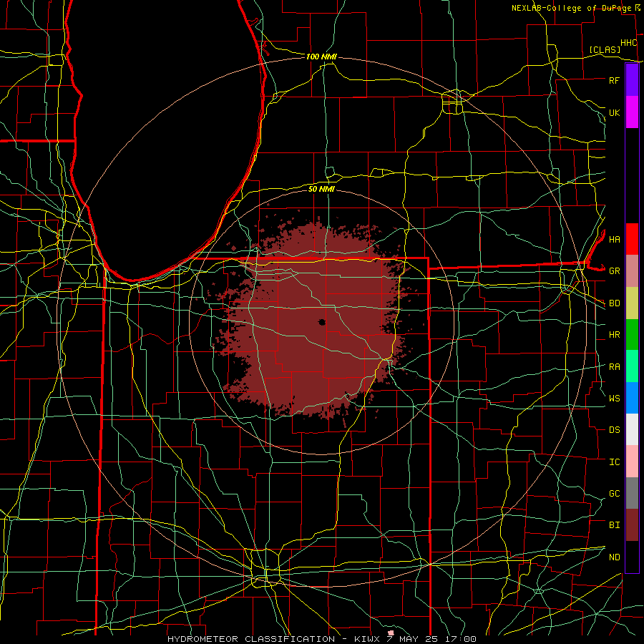Viewport: 644px width, 644px height.
Task: Click the [CLAS] label above the legend
Action: pyautogui.click(x=605, y=49)
